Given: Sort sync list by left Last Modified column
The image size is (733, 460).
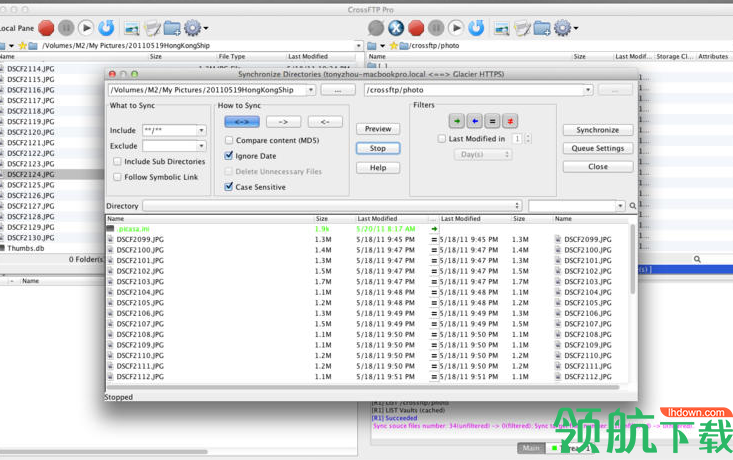Looking at the screenshot, I should pyautogui.click(x=377, y=219).
